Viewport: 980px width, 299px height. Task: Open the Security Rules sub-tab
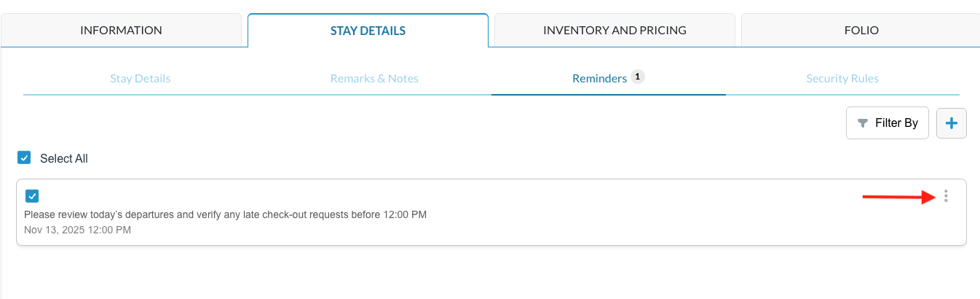click(842, 78)
